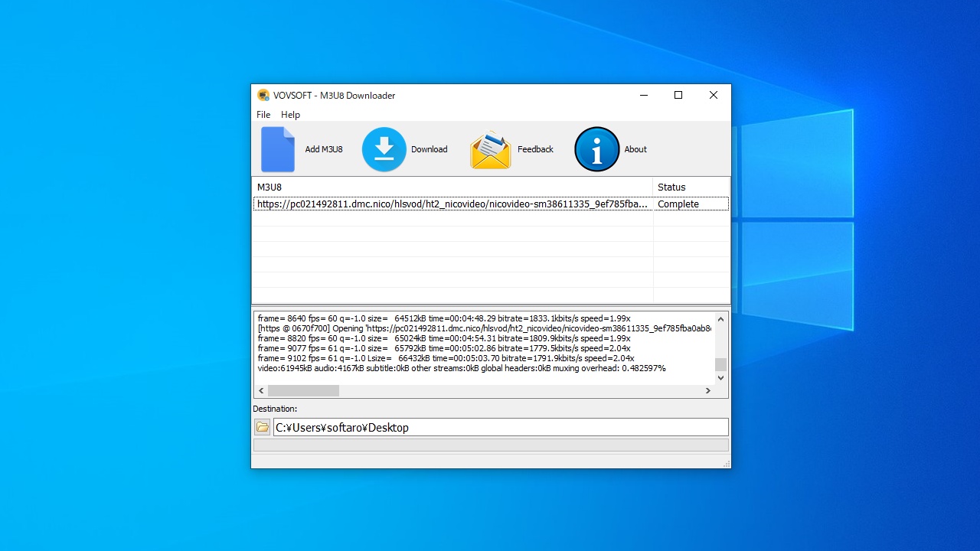Maximize the M3U8 Downloader window

click(x=678, y=96)
